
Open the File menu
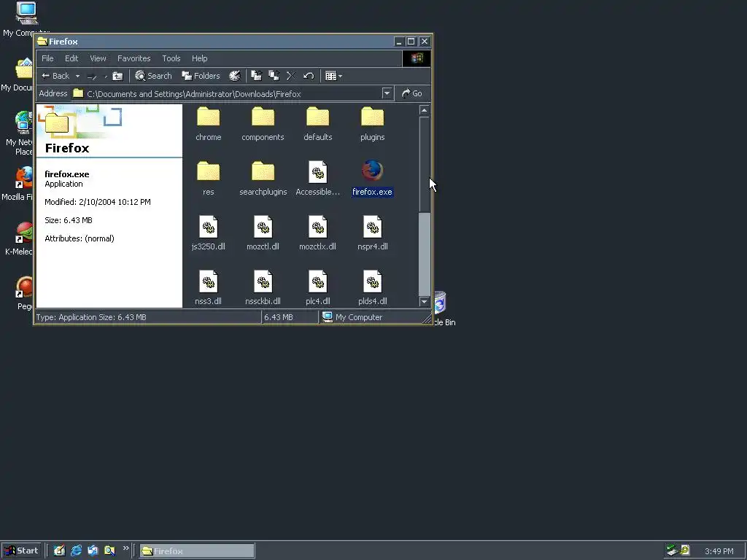47,58
